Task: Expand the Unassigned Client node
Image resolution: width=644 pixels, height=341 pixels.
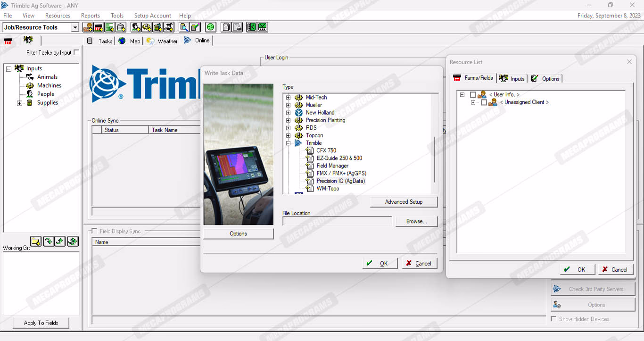Action: [x=473, y=102]
